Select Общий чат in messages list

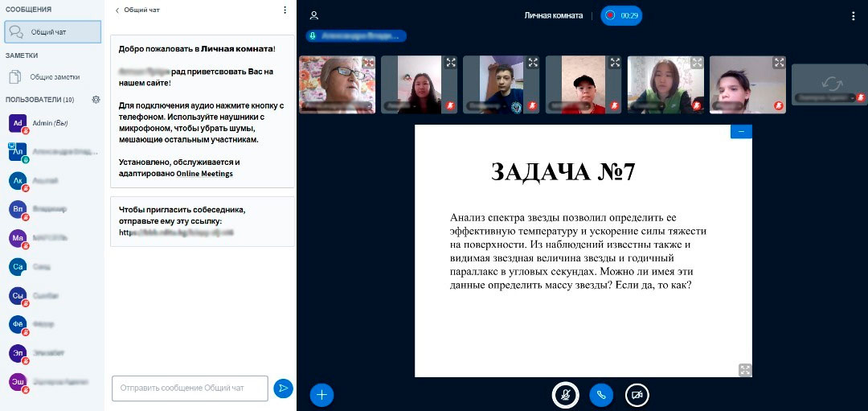click(x=53, y=32)
